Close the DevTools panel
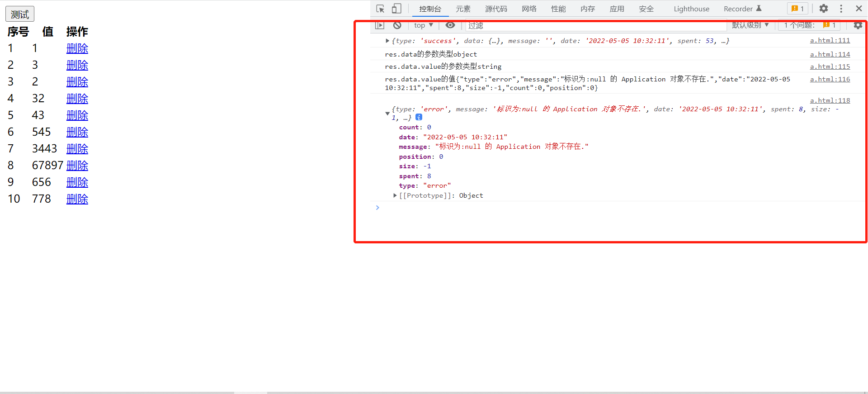 [x=859, y=9]
